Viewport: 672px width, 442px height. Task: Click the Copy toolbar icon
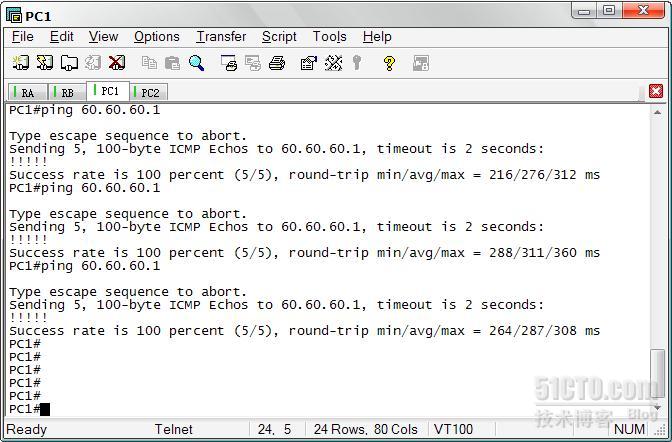tap(149, 63)
